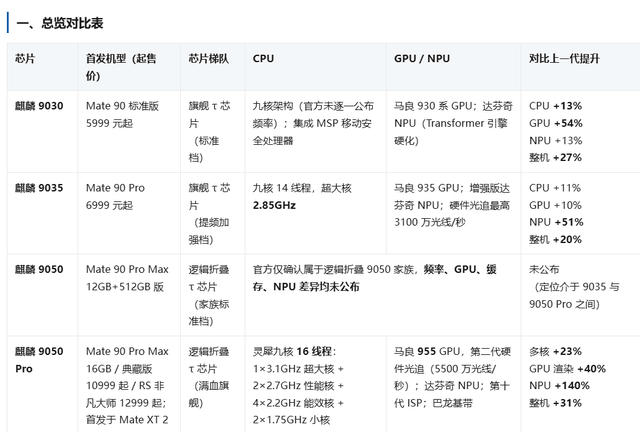
Task: Select the heading 一、总览对比表
Action: click(60, 23)
